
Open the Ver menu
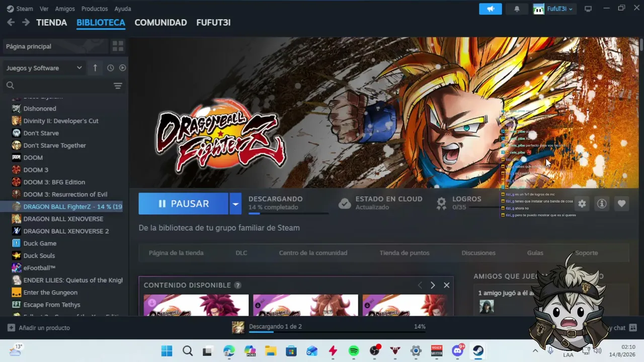coord(44,9)
